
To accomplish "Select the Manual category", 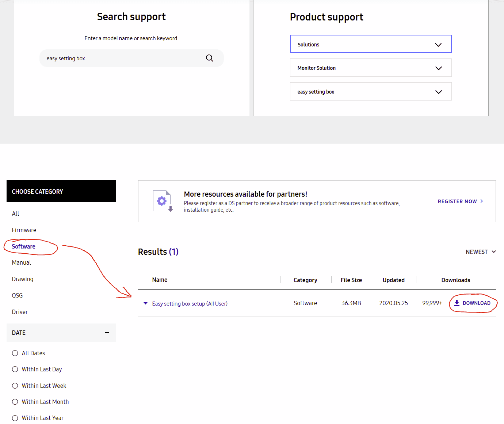I will tap(22, 262).
